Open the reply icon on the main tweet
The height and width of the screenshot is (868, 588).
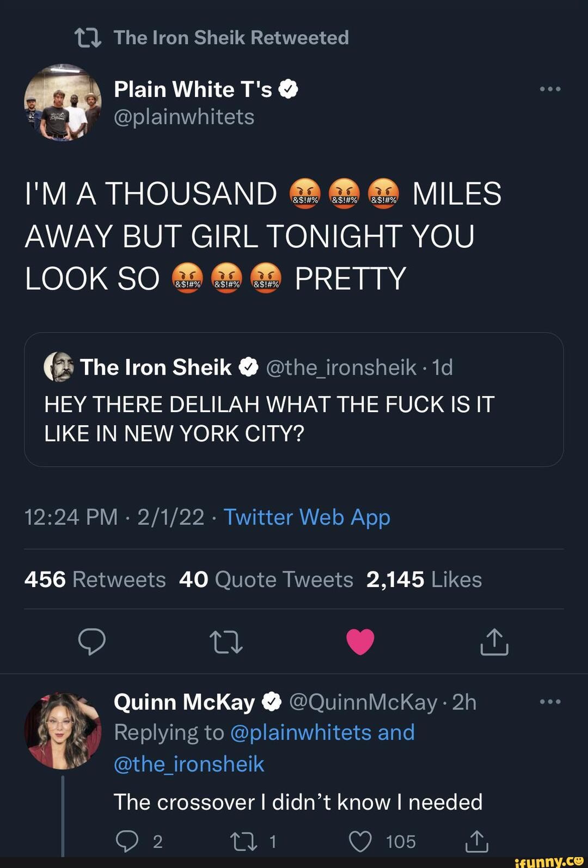[x=93, y=642]
